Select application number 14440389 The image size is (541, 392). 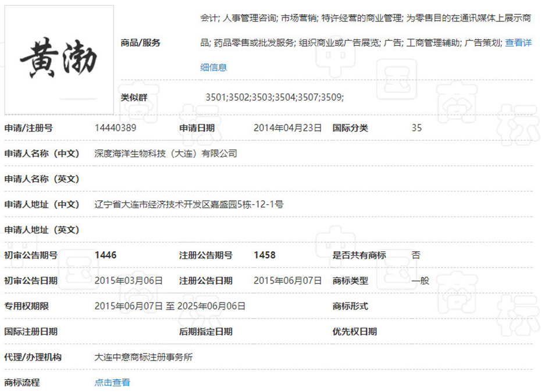116,128
